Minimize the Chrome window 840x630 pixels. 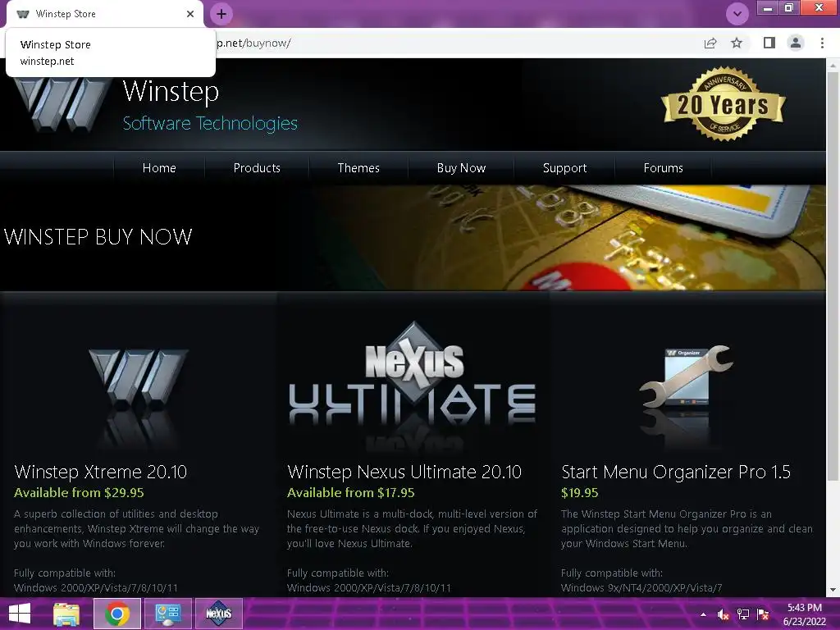tap(768, 7)
